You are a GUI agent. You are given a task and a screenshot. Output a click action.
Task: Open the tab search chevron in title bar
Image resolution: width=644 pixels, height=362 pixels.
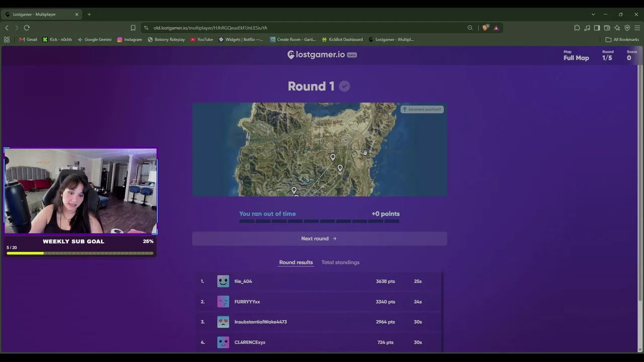coord(593,14)
